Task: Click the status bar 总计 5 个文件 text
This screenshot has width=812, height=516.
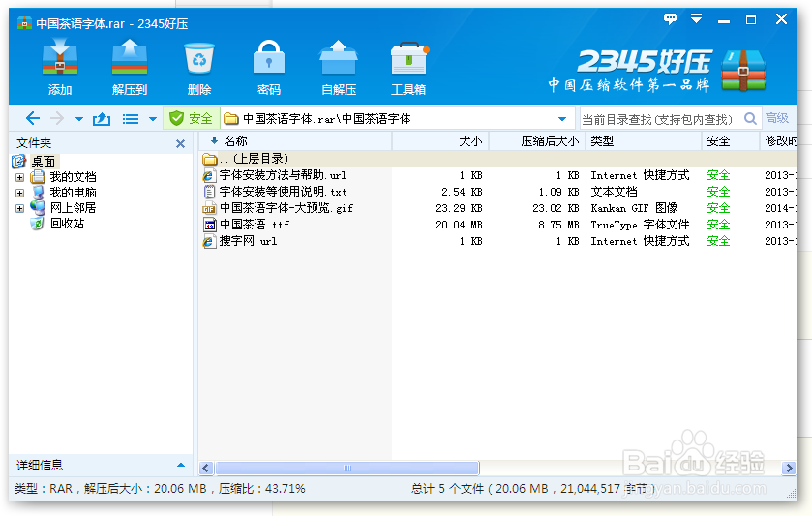Action: pyautogui.click(x=447, y=489)
